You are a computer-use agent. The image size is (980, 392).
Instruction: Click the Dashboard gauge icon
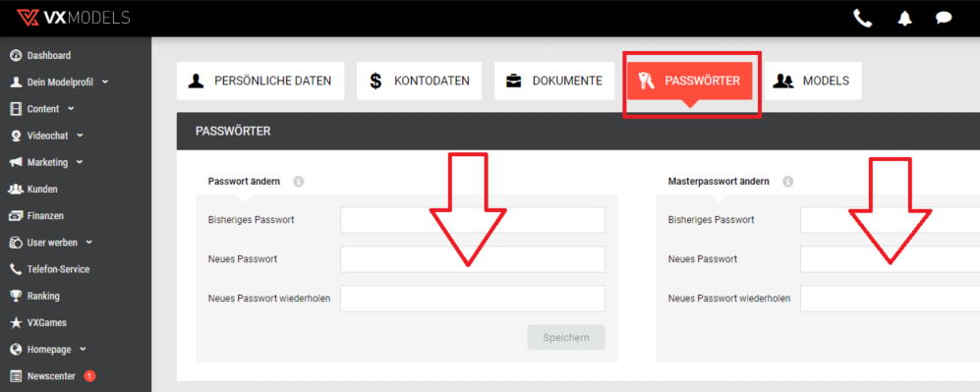(x=17, y=56)
